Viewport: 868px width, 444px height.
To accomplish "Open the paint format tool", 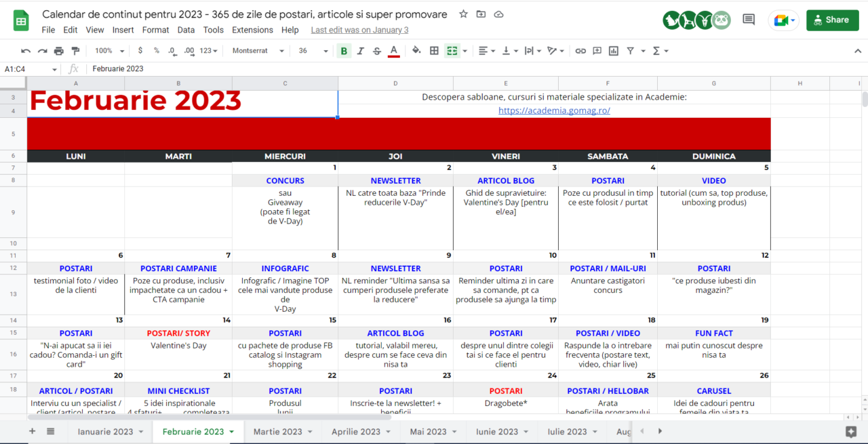I will (76, 50).
